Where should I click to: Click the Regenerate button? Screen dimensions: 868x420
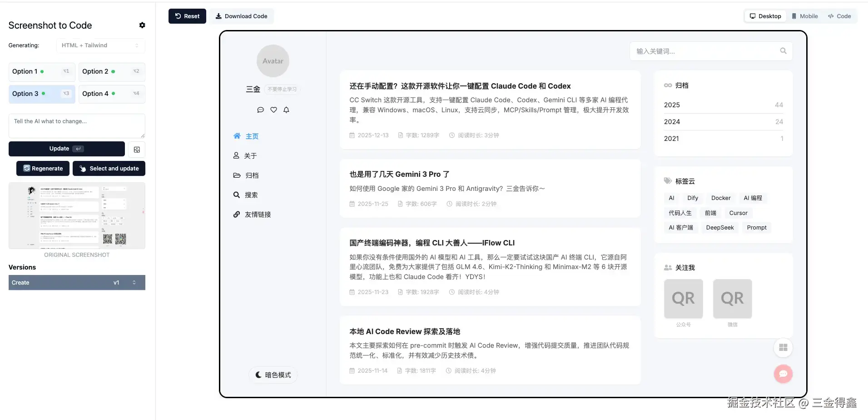coord(43,169)
